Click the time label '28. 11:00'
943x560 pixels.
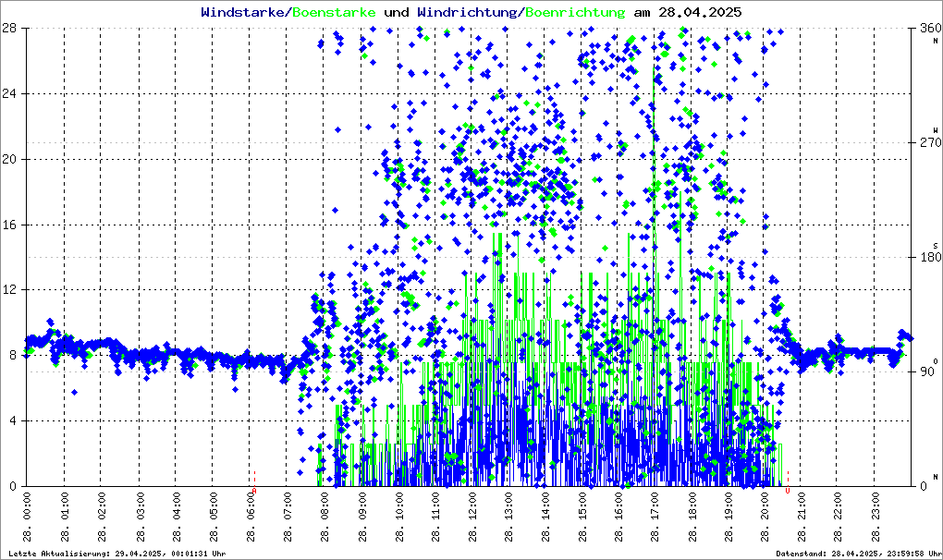435,517
